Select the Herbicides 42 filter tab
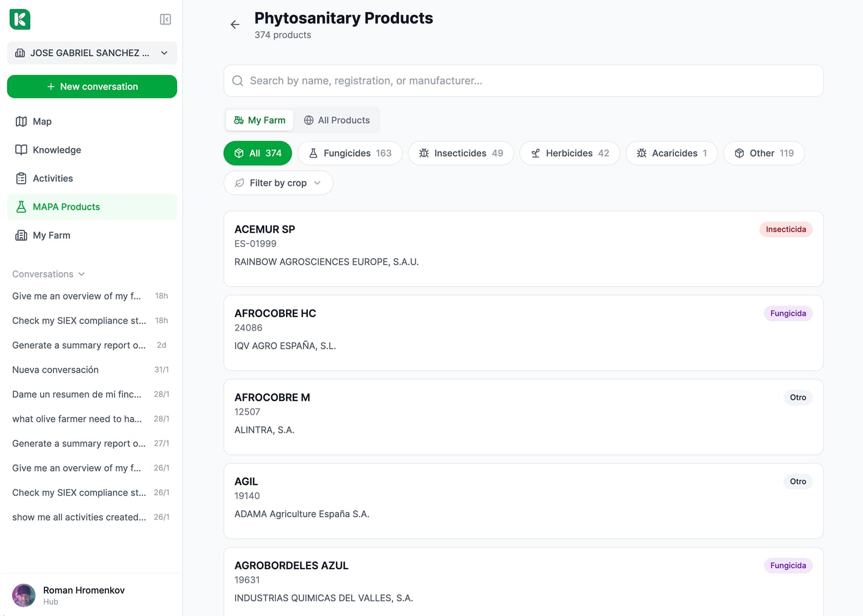The width and height of the screenshot is (863, 616). point(569,153)
